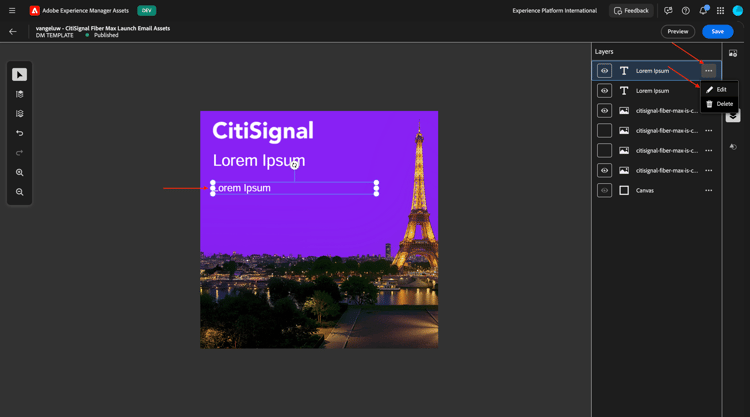The width and height of the screenshot is (750, 417).
Task: Hide the highlighted Lorem Ipsum layer
Action: point(605,71)
